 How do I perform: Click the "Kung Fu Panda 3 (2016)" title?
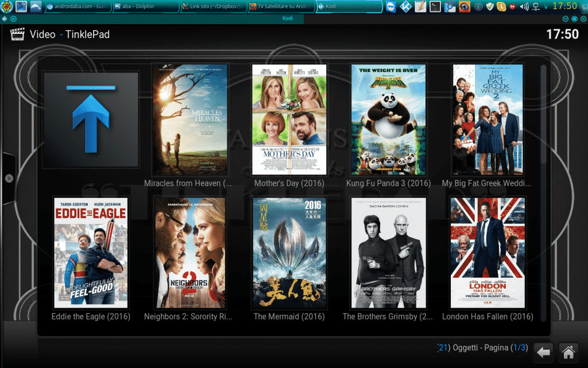click(x=389, y=183)
